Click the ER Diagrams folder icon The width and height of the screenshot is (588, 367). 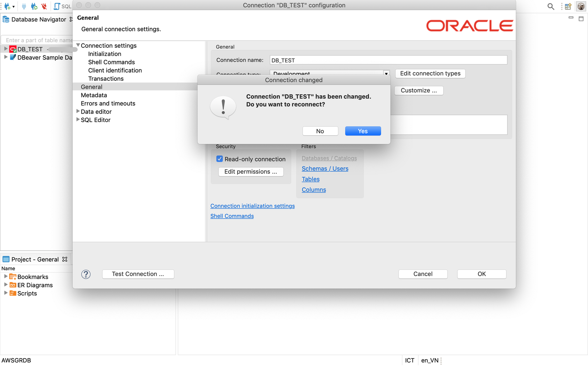[13, 285]
